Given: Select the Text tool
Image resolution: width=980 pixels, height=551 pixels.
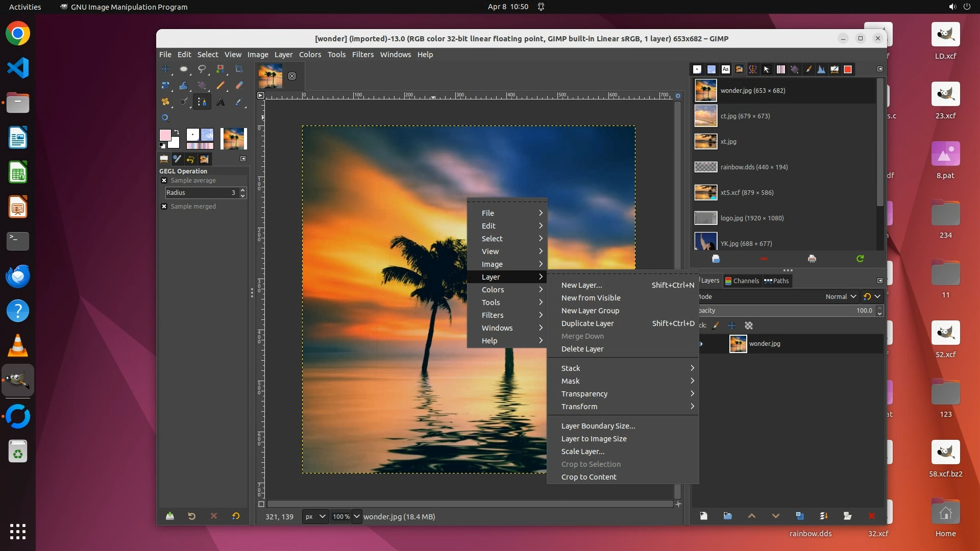Looking at the screenshot, I should (x=220, y=102).
